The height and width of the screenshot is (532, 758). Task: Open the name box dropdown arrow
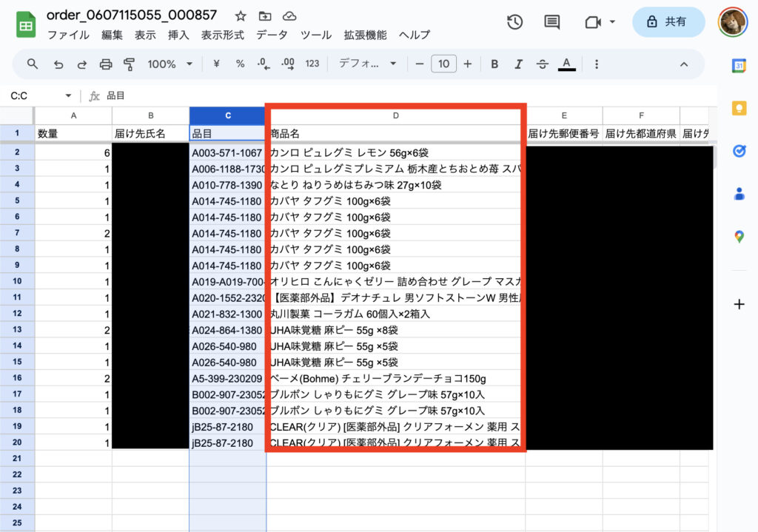pyautogui.click(x=68, y=95)
